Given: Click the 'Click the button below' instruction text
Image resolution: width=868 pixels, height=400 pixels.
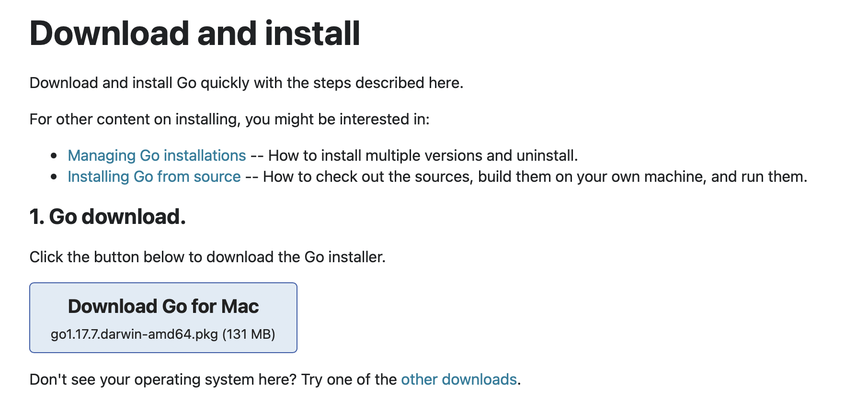Looking at the screenshot, I should click(x=207, y=257).
